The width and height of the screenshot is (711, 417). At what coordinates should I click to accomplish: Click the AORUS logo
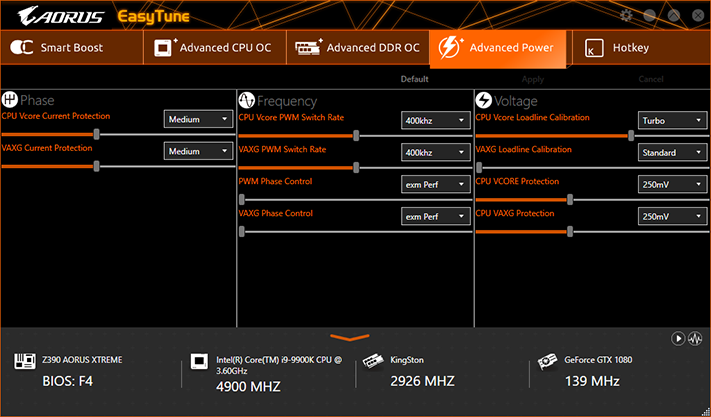pos(60,16)
